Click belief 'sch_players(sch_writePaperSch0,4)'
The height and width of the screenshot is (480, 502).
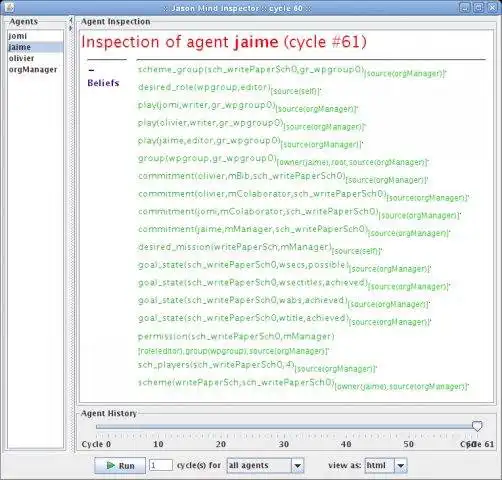tap(216, 364)
